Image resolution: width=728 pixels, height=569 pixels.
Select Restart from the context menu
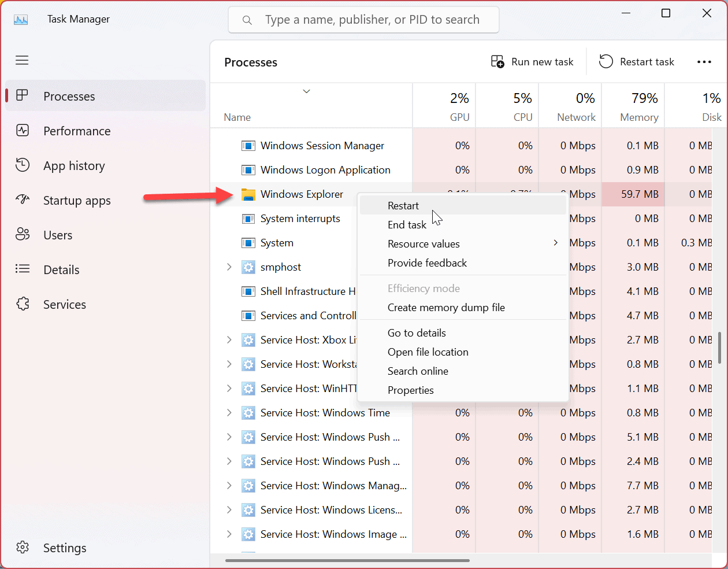[x=403, y=206]
